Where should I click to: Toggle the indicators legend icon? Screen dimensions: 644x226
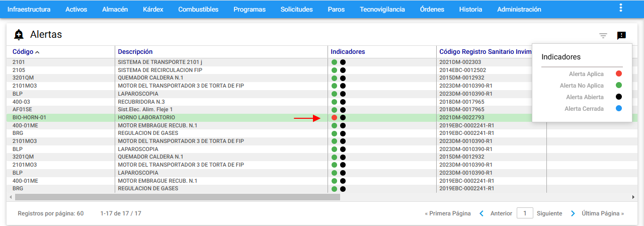tap(621, 36)
